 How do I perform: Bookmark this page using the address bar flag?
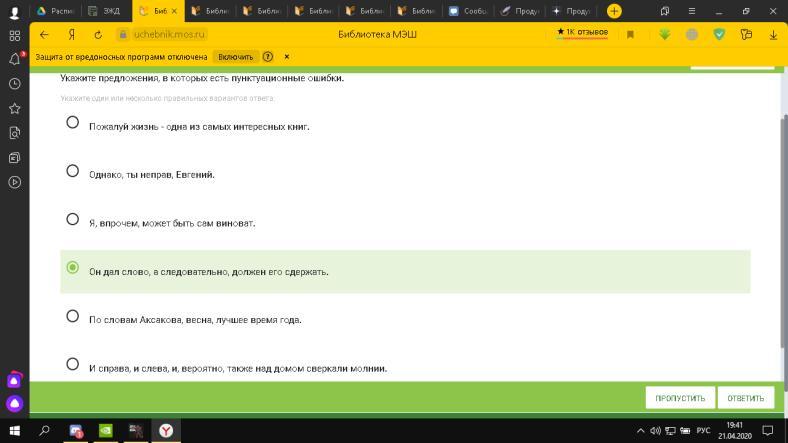click(630, 34)
